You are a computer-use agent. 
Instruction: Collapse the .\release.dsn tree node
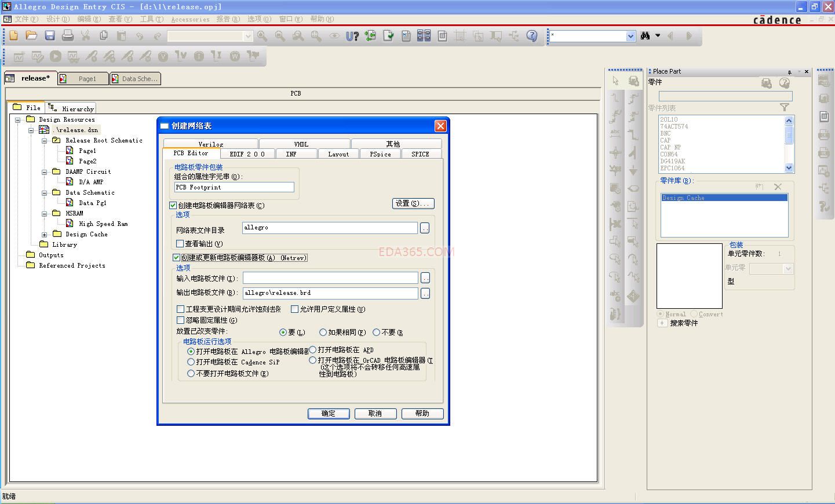tap(31, 130)
